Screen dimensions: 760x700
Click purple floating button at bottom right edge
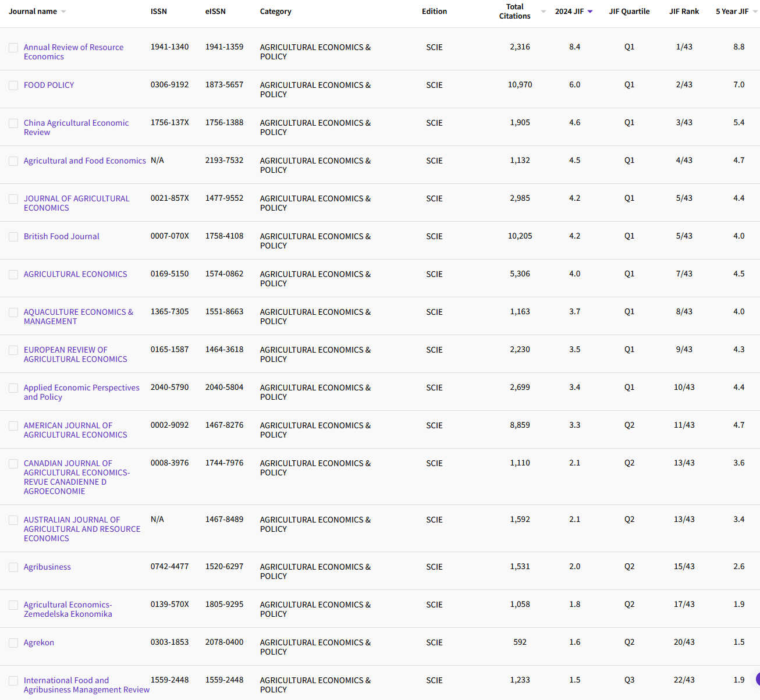pyautogui.click(x=757, y=678)
